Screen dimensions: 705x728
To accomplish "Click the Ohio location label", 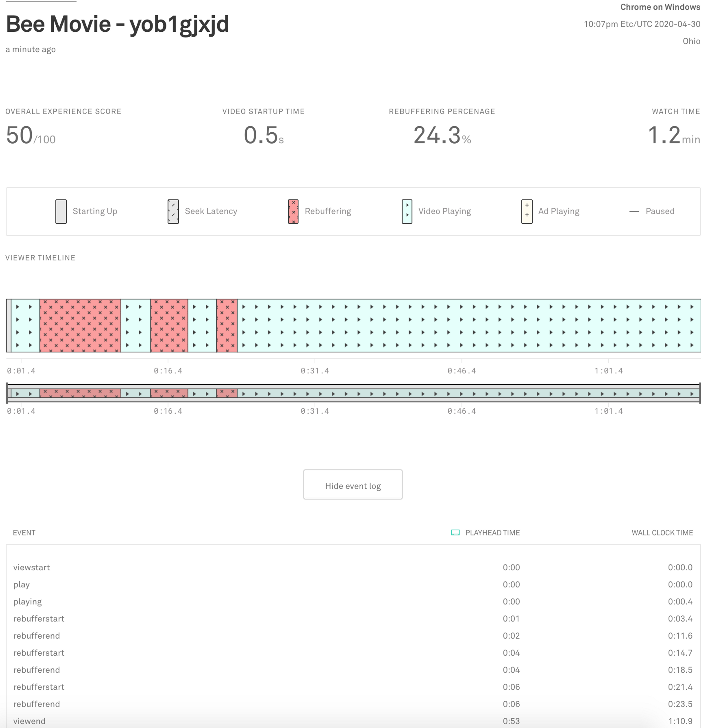I will coord(691,41).
